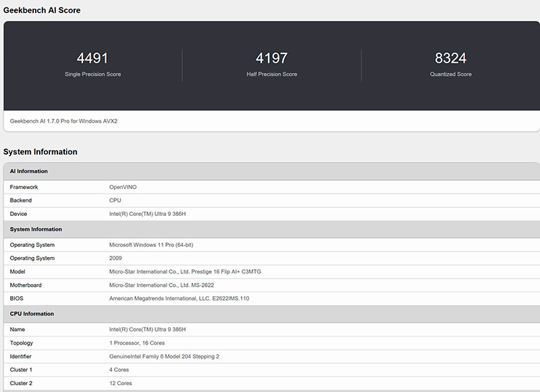Screen dimensions: 540x392
Task: Select the AI Information table header
Action: 28,171
